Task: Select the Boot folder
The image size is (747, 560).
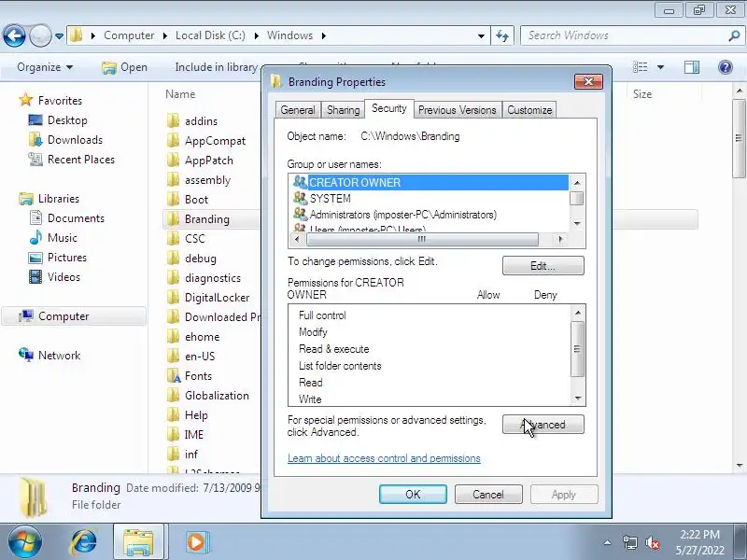Action: pos(188,200)
